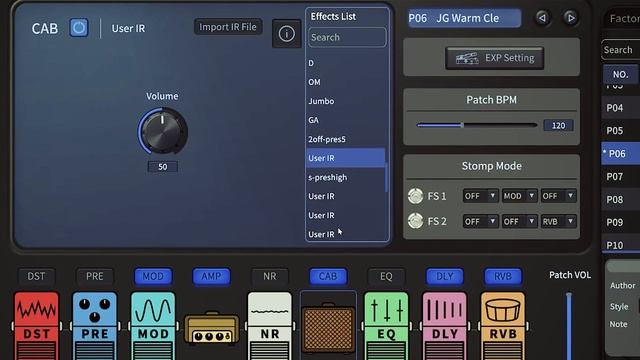Open FS 1 first OFF dropdown

pyautogui.click(x=480, y=196)
